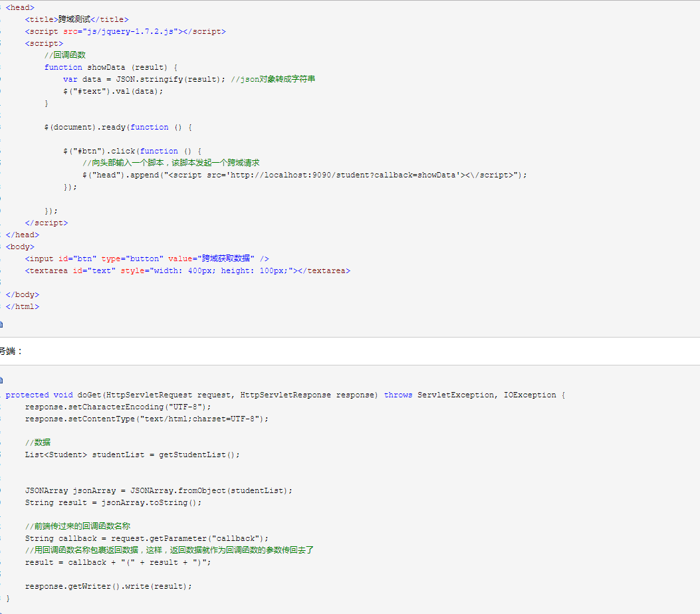Select the <input id="btn"> line
Image resolution: width=700 pixels, height=614 pixels.
click(x=147, y=258)
